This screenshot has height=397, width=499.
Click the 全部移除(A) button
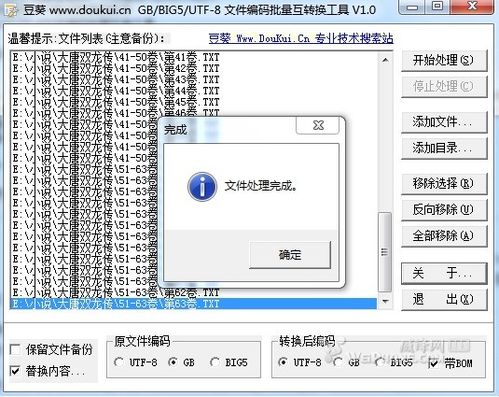[x=444, y=236]
